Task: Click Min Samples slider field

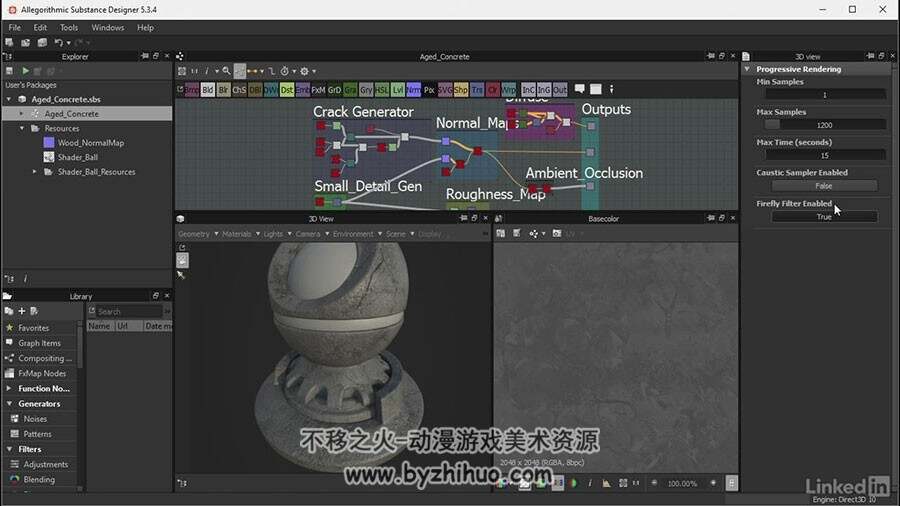Action: pyautogui.click(x=825, y=95)
